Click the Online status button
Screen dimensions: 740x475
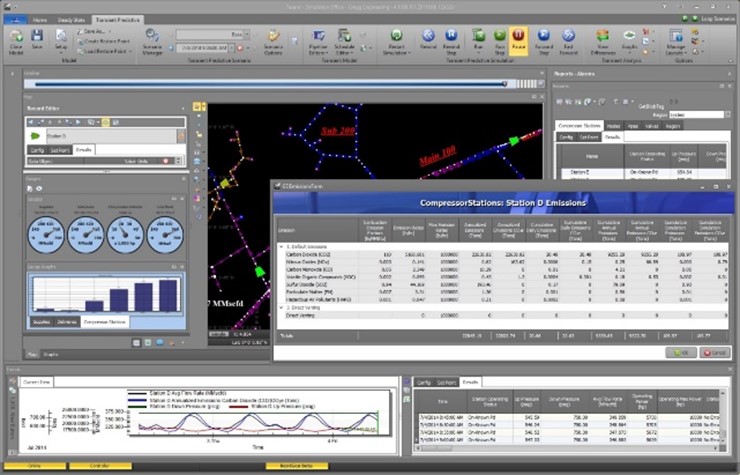pos(35,466)
